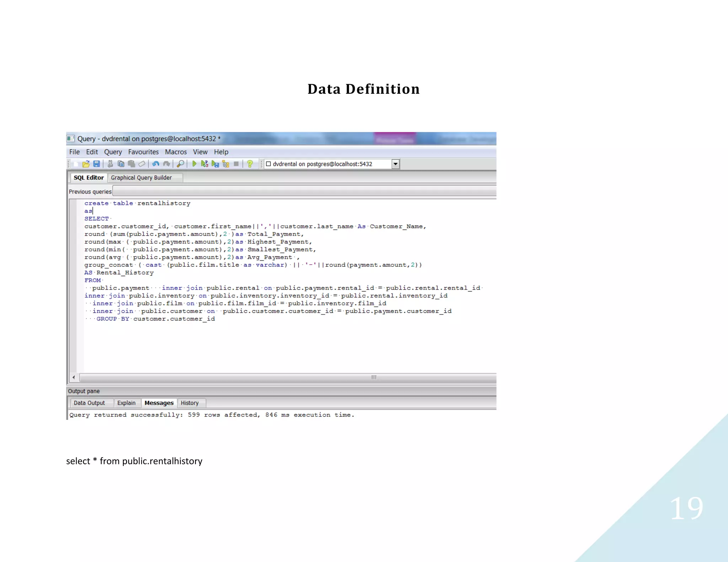Click the FROM keyword line
Viewport: 728px width, 562px height.
(x=93, y=281)
